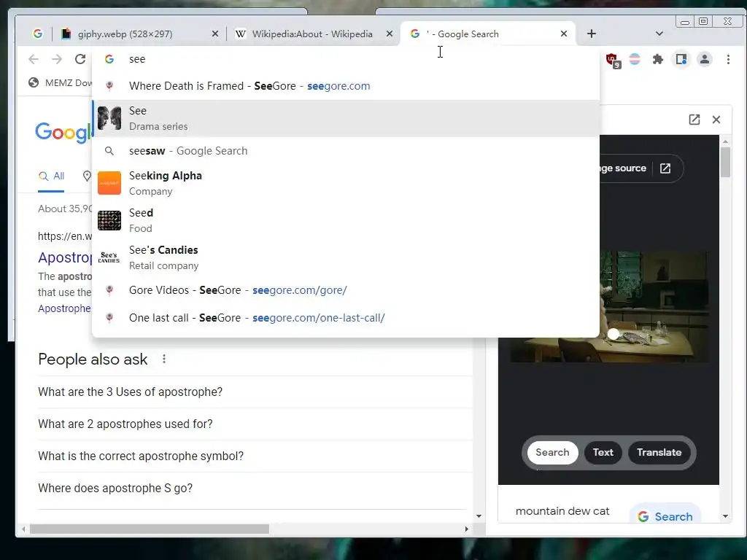Click the horizontal scrollbar right arrow
Image resolution: width=747 pixels, height=560 pixels.
point(466,529)
